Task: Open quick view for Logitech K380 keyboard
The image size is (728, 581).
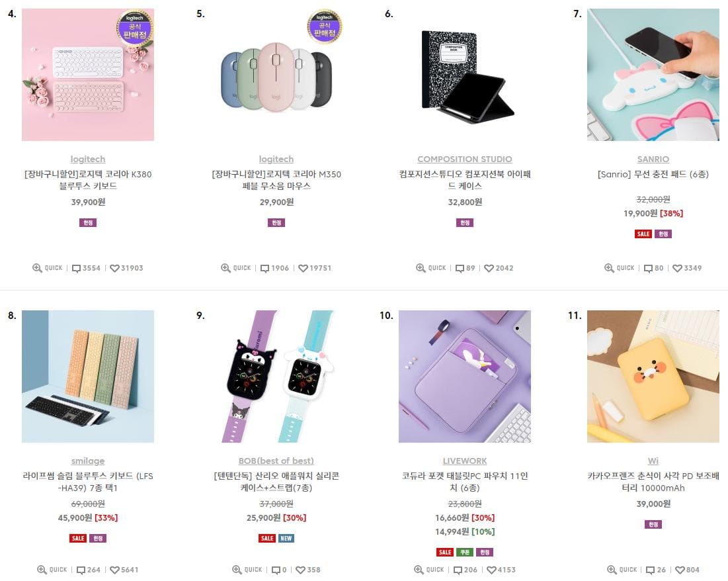Action: [48, 268]
